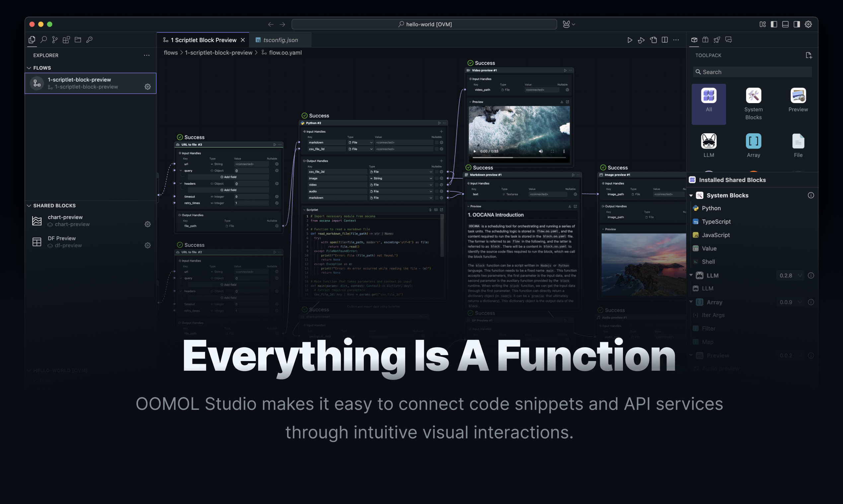
Task: Toggle the secondary sidebar layout button
Action: 797,24
